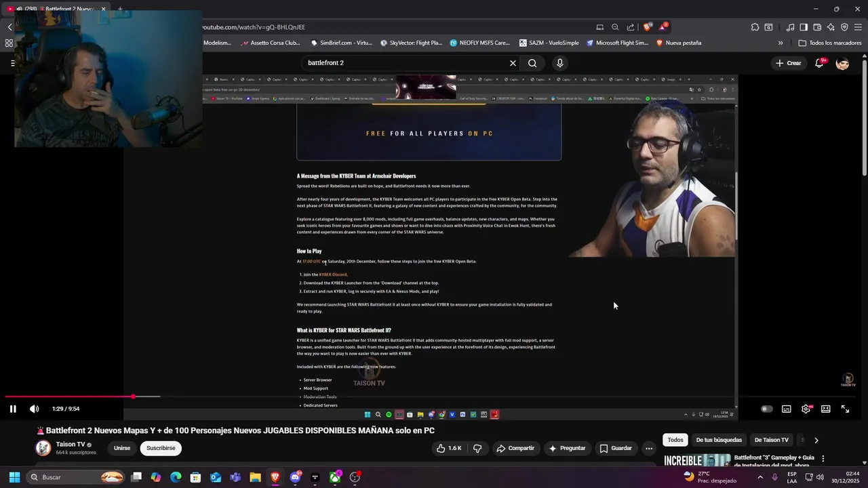Enter fullscreen mode on the player

845,409
